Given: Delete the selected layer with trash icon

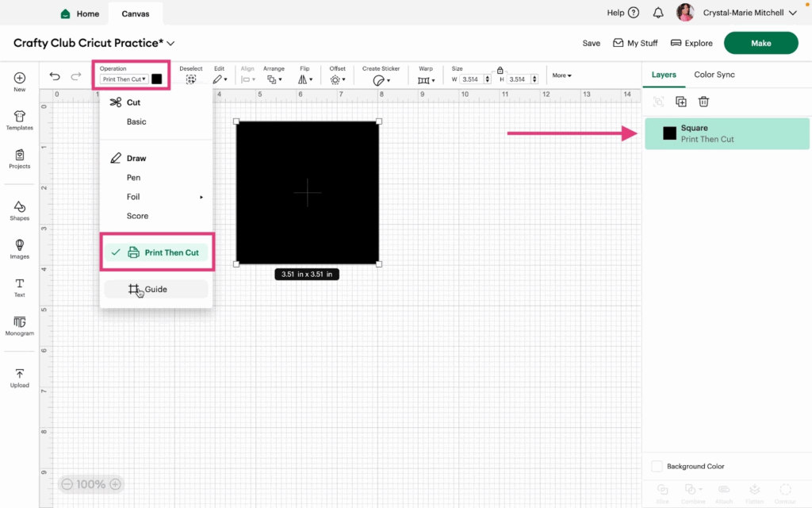Looking at the screenshot, I should click(x=703, y=102).
